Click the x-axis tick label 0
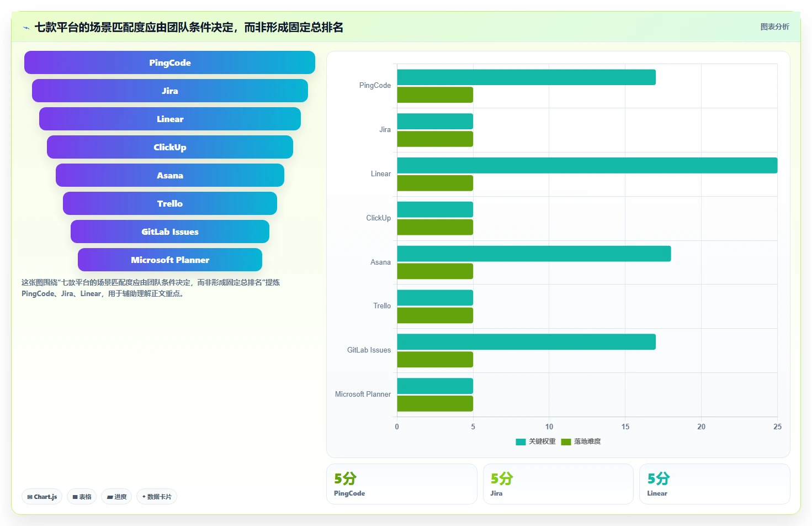The height and width of the screenshot is (526, 812). tap(397, 427)
